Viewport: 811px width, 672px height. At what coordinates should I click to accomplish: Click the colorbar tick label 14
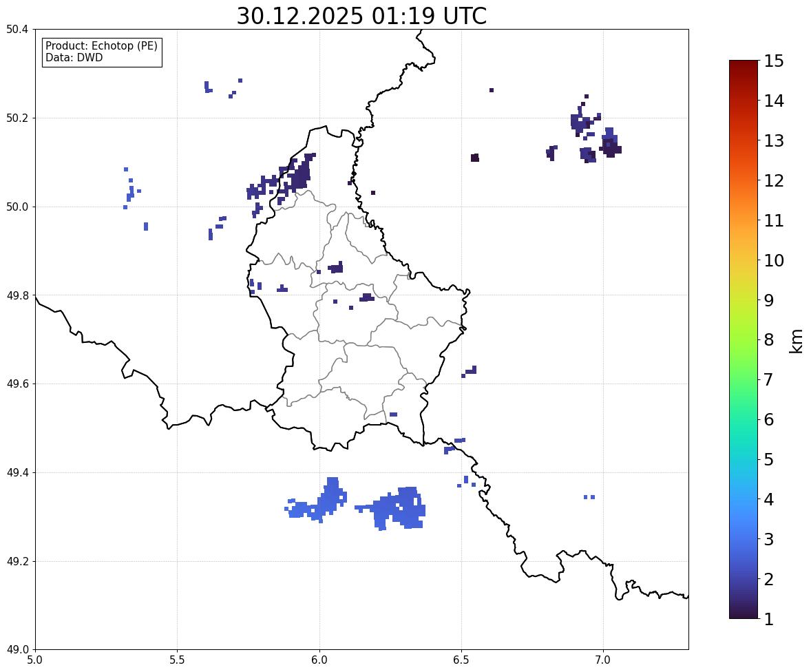tap(774, 101)
